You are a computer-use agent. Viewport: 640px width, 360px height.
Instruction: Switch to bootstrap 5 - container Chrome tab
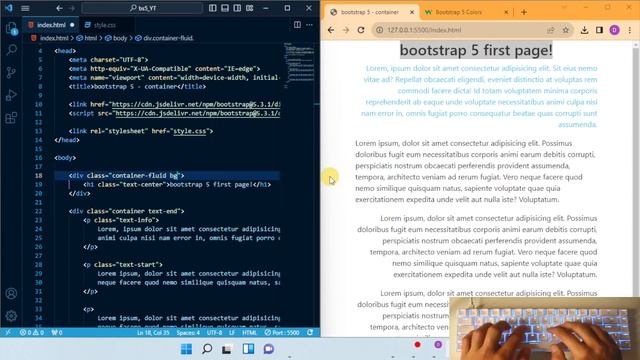tap(370, 12)
